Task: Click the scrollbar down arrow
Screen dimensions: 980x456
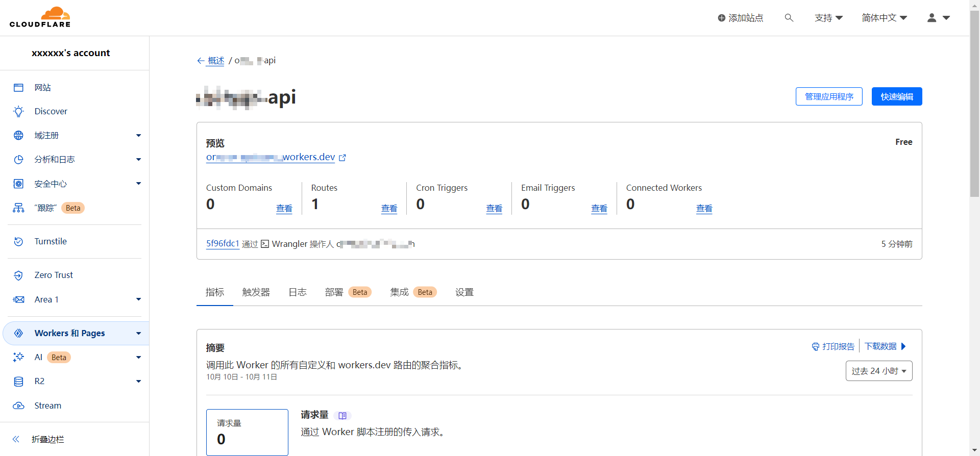Action: (x=975, y=451)
